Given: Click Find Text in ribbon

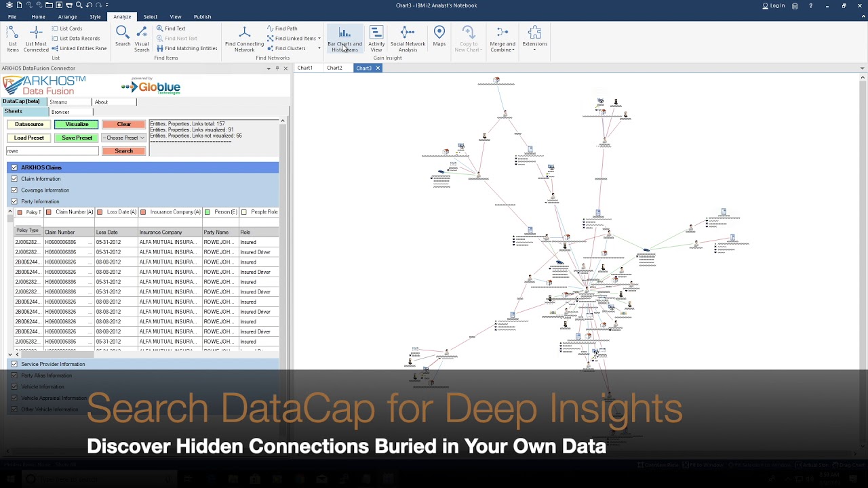Looking at the screenshot, I should (170, 28).
